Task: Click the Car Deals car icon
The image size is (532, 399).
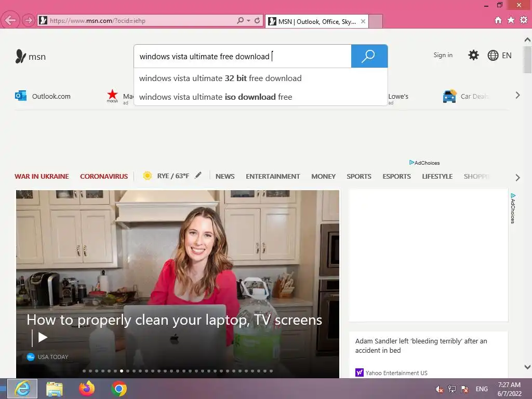Action: pyautogui.click(x=449, y=96)
